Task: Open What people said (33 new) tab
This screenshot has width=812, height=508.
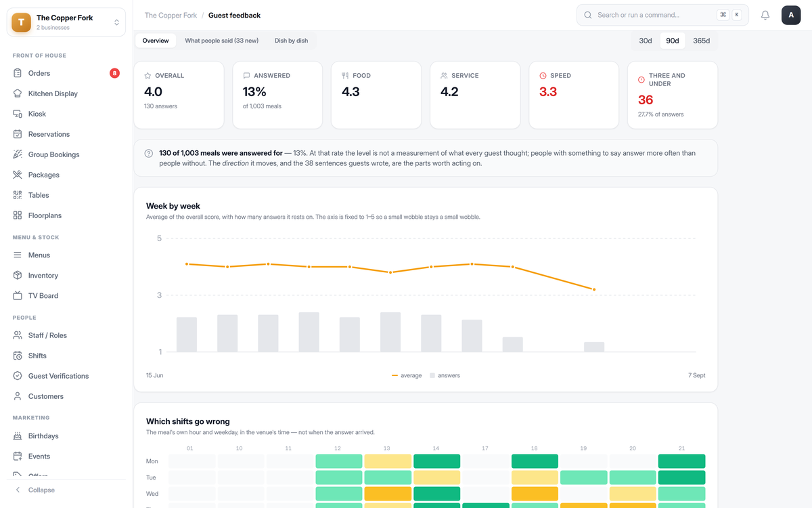Action: point(222,41)
